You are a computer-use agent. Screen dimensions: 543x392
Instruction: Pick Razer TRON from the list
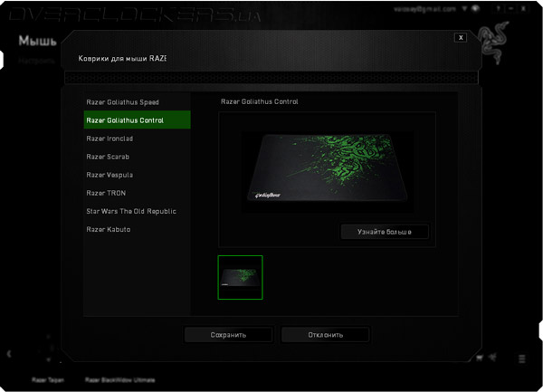pyautogui.click(x=138, y=193)
